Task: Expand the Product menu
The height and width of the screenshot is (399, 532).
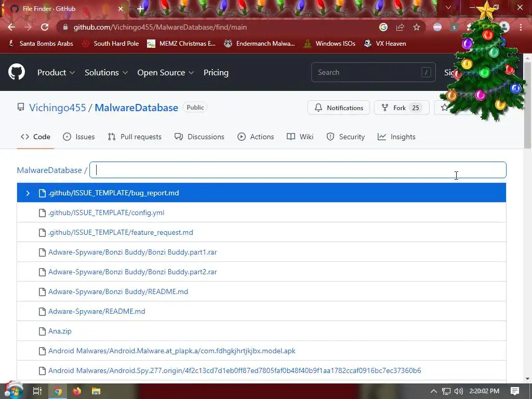Action: (56, 73)
